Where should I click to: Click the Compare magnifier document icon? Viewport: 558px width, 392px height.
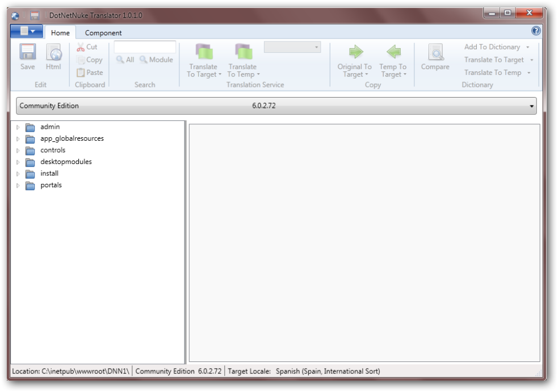coord(436,52)
